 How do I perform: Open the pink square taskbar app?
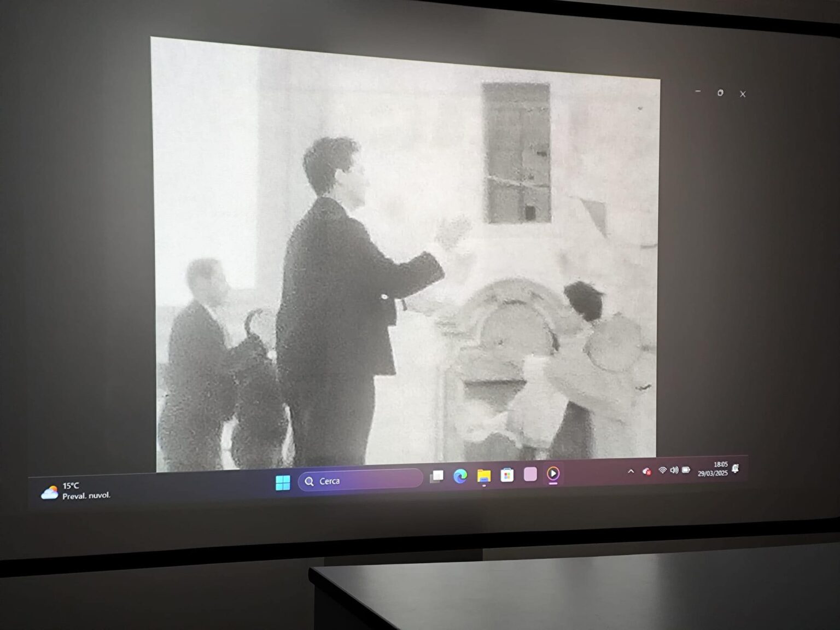[x=530, y=474]
